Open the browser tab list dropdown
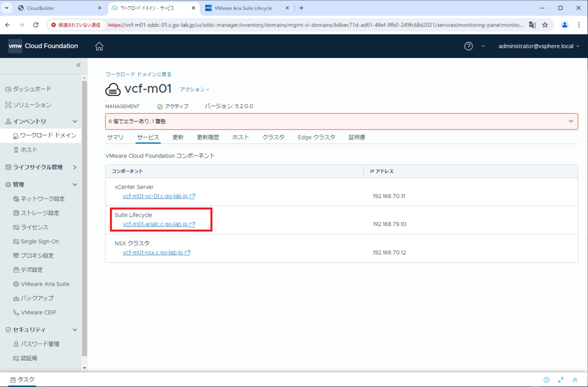Viewport: 588px width, 387px height. click(x=7, y=8)
